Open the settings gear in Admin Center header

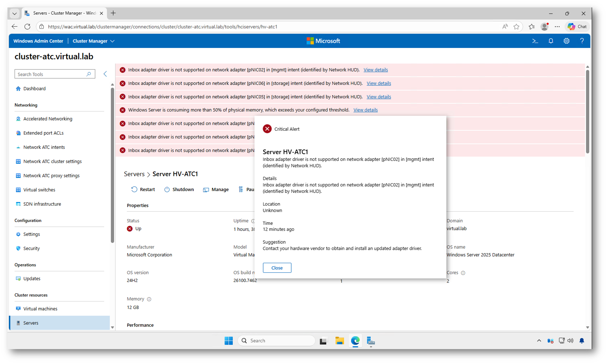[566, 41]
